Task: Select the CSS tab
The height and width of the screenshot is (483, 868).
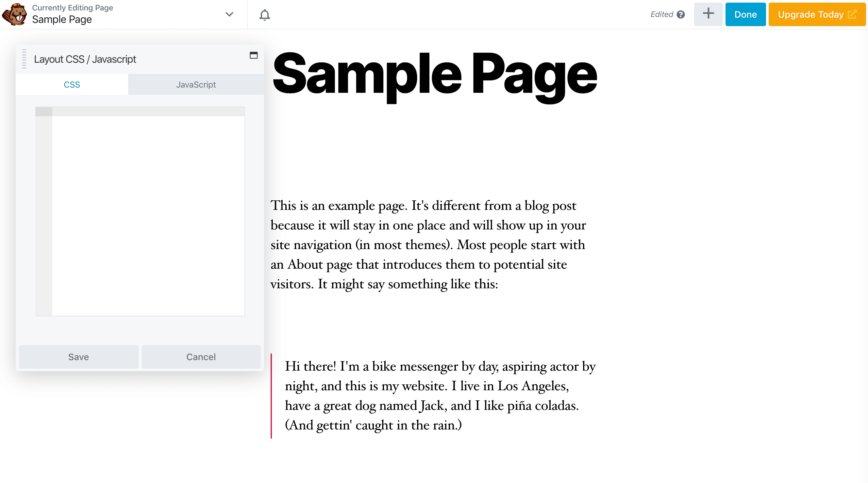Action: [x=72, y=84]
